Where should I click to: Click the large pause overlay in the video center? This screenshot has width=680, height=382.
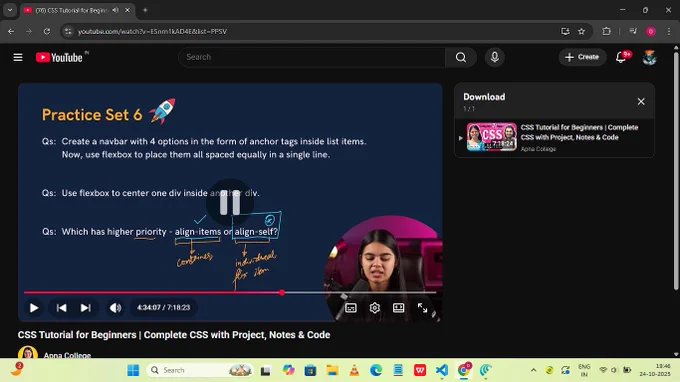pos(230,202)
